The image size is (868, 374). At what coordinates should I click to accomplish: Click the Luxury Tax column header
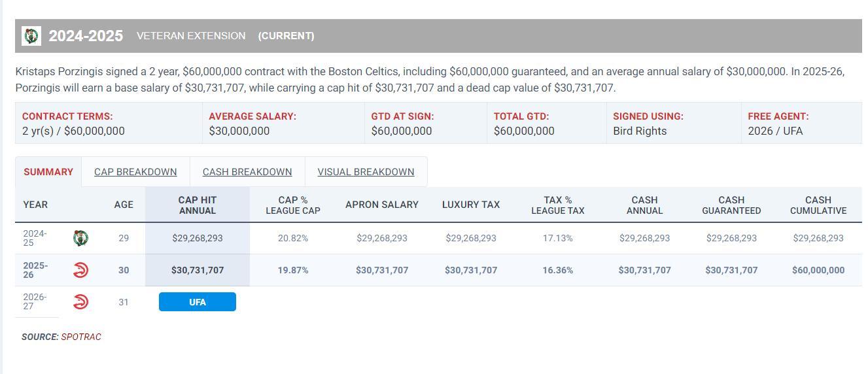tap(471, 205)
